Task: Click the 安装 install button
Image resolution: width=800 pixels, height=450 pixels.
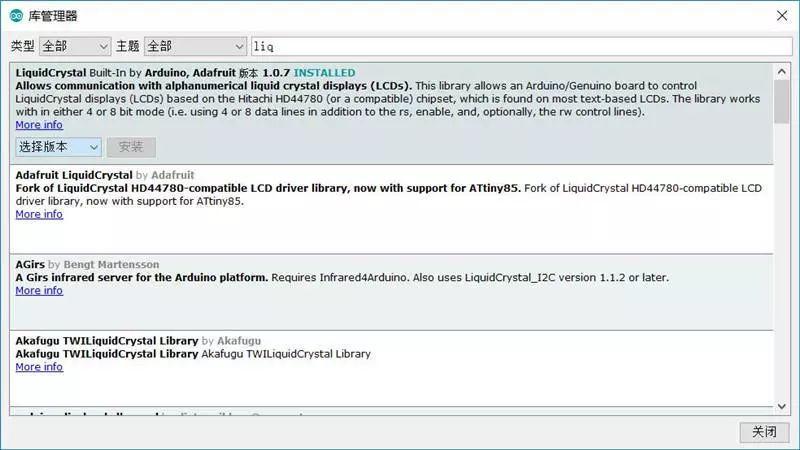Action: [x=131, y=147]
